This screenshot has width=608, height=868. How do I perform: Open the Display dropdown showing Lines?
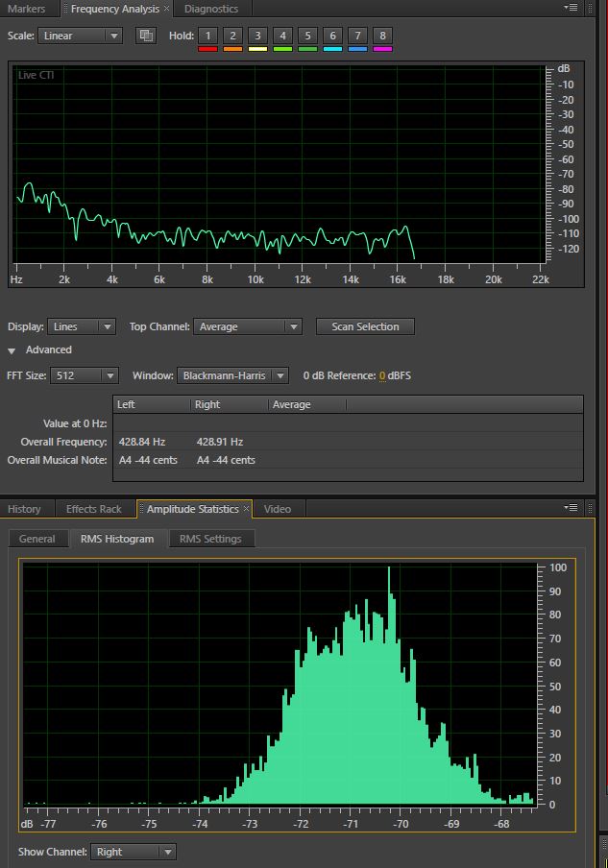[x=82, y=326]
